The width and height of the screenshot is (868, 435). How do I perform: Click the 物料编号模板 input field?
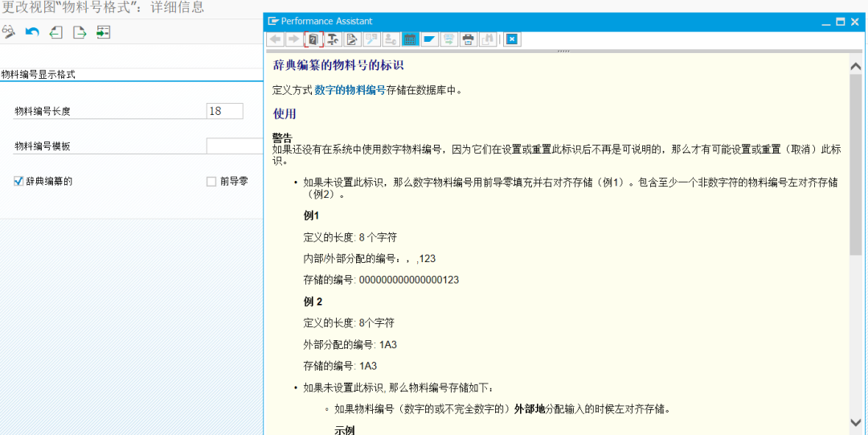[x=235, y=146]
